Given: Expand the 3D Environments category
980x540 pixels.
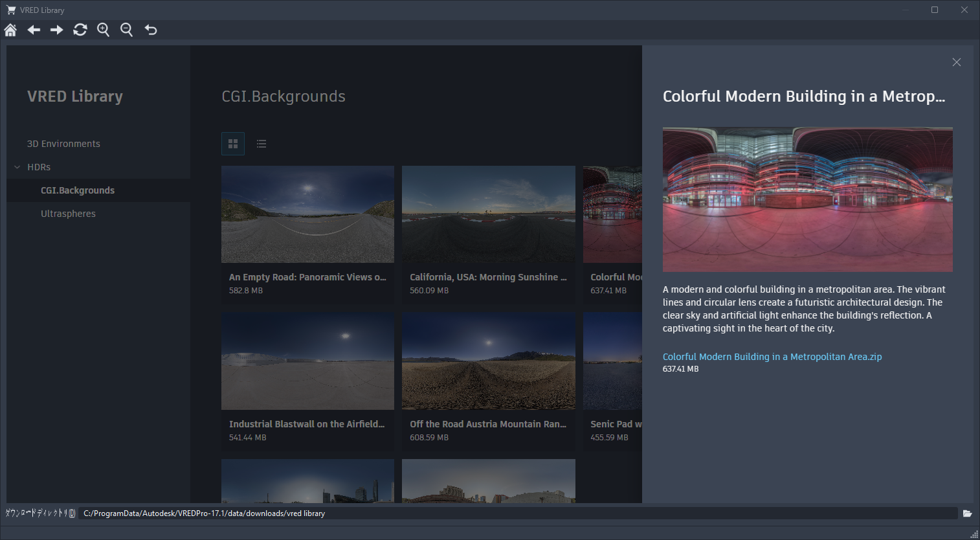Looking at the screenshot, I should point(63,143).
